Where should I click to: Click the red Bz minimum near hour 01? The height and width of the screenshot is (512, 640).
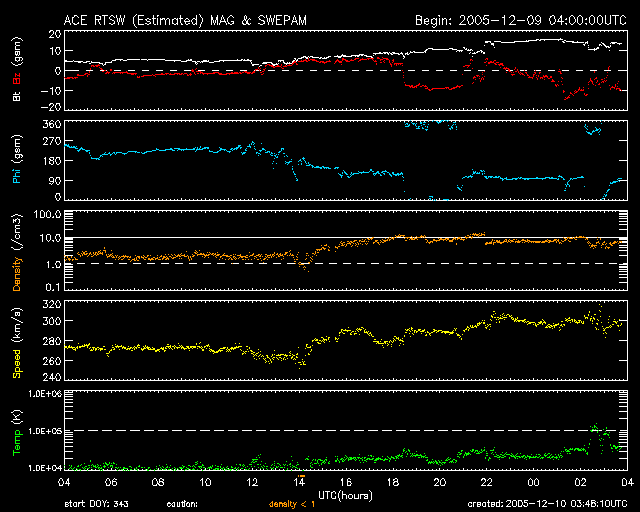tap(566, 98)
